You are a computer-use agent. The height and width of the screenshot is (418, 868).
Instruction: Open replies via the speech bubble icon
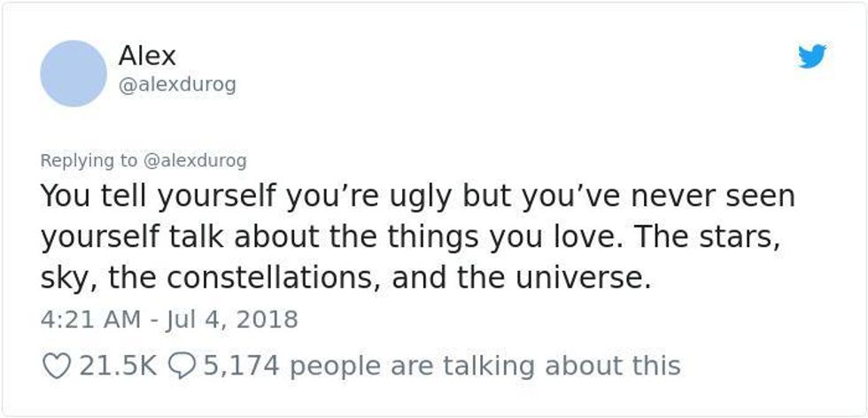181,366
